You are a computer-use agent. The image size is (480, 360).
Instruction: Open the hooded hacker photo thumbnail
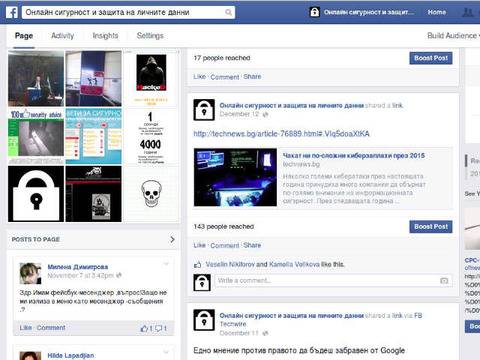(151, 79)
